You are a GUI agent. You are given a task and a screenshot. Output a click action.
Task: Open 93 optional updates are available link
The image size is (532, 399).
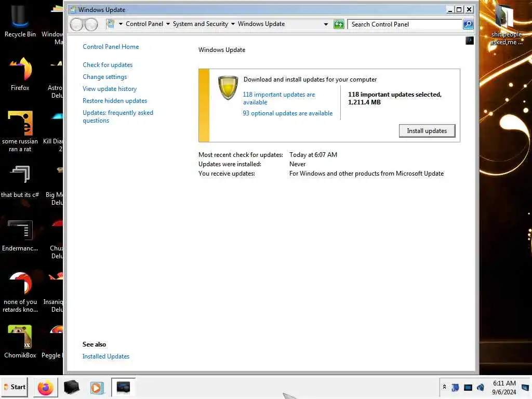pyautogui.click(x=288, y=113)
